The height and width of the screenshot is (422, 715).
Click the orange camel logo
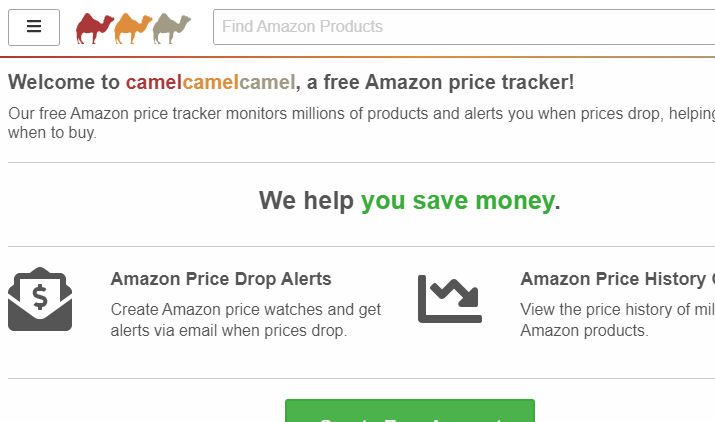pos(133,28)
